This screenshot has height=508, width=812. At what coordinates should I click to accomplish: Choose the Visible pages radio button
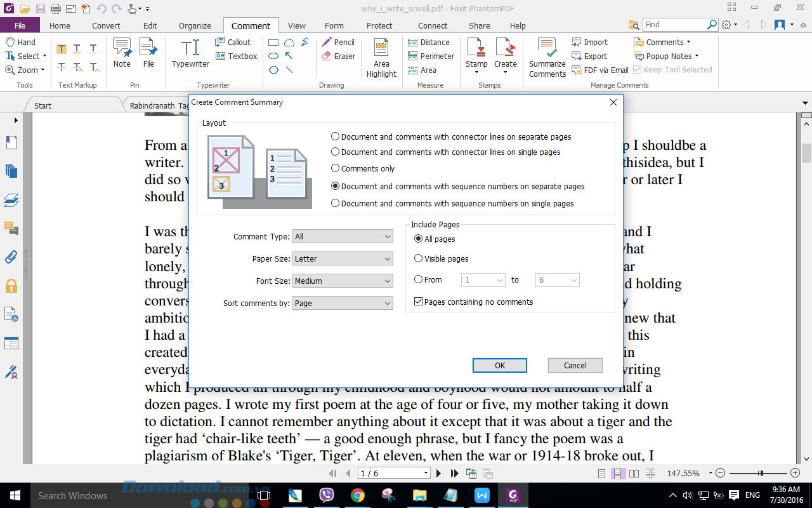[418, 258]
